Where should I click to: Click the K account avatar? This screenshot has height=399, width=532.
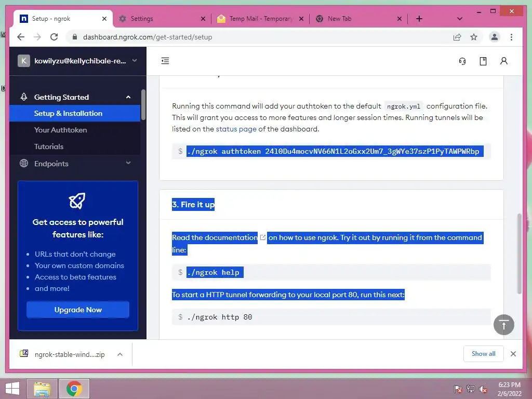[x=24, y=61]
